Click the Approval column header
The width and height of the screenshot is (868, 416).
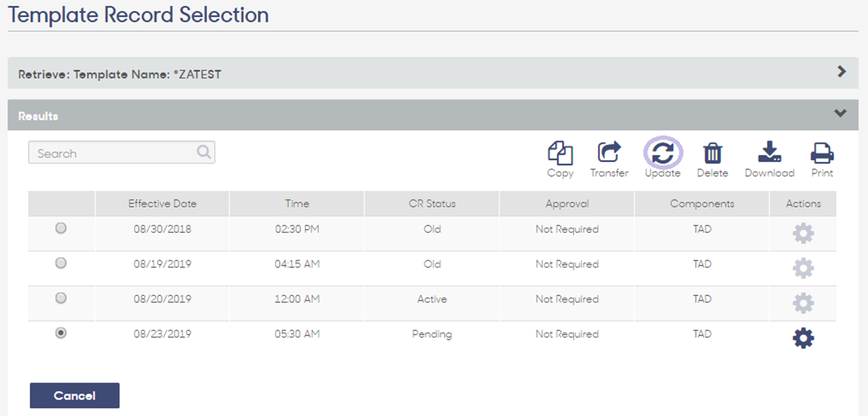pyautogui.click(x=567, y=204)
